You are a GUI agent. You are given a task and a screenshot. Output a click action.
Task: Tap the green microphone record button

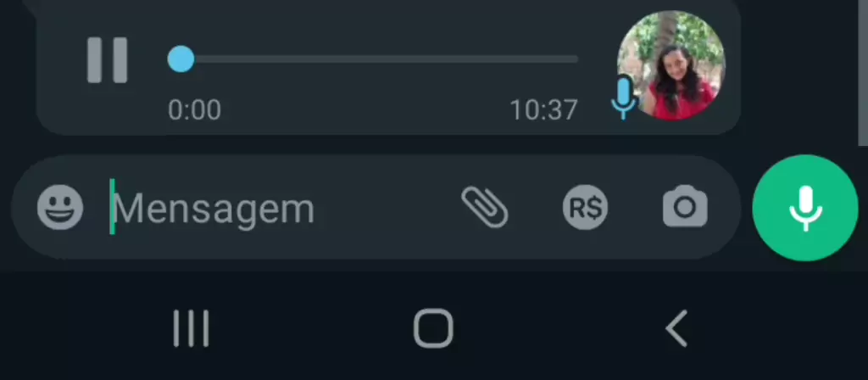(805, 208)
